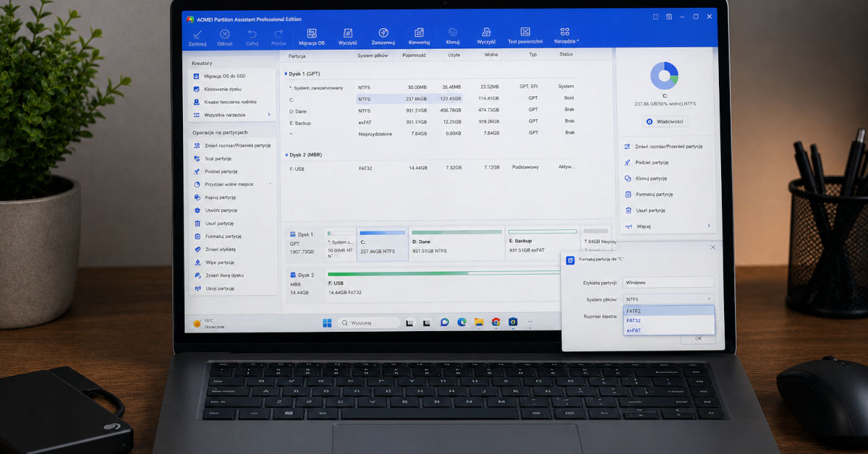Click the C: block in Dysk 1 map
The height and width of the screenshot is (454, 868).
383,244
